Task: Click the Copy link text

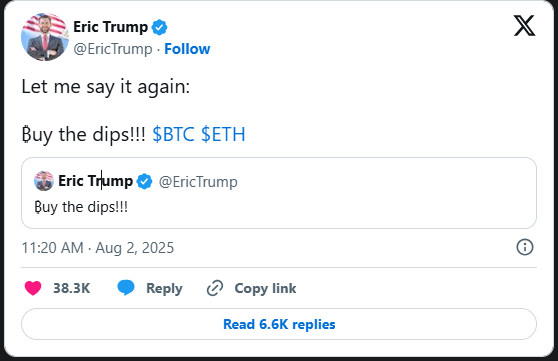Action: pyautogui.click(x=265, y=288)
